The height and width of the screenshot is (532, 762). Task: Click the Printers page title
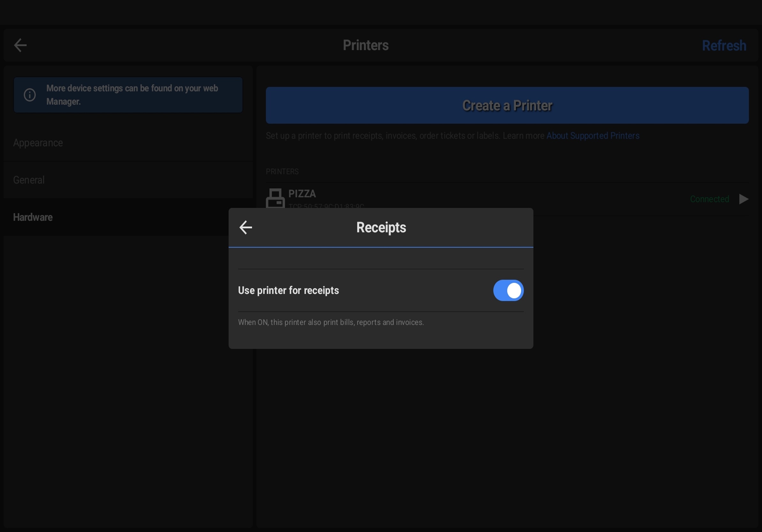tap(365, 45)
